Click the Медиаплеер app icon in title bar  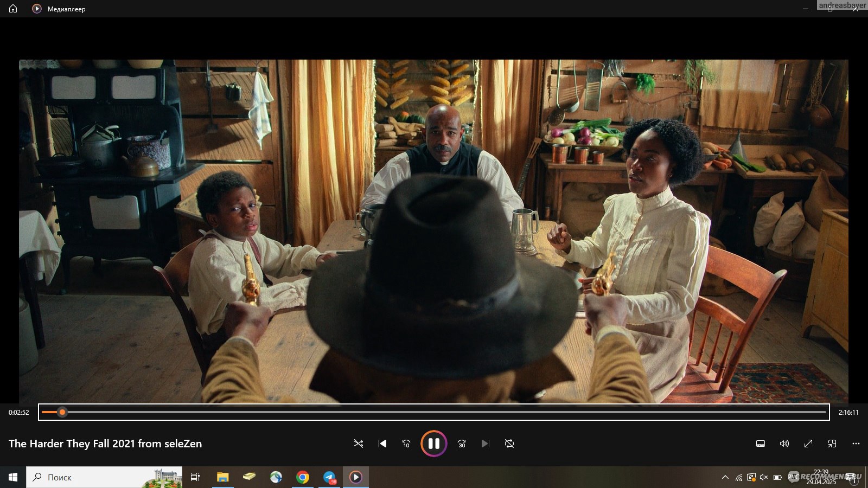click(36, 9)
